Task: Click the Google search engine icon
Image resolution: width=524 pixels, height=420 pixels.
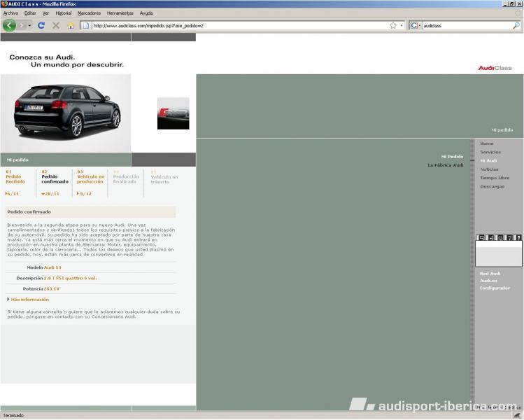Action: point(413,25)
